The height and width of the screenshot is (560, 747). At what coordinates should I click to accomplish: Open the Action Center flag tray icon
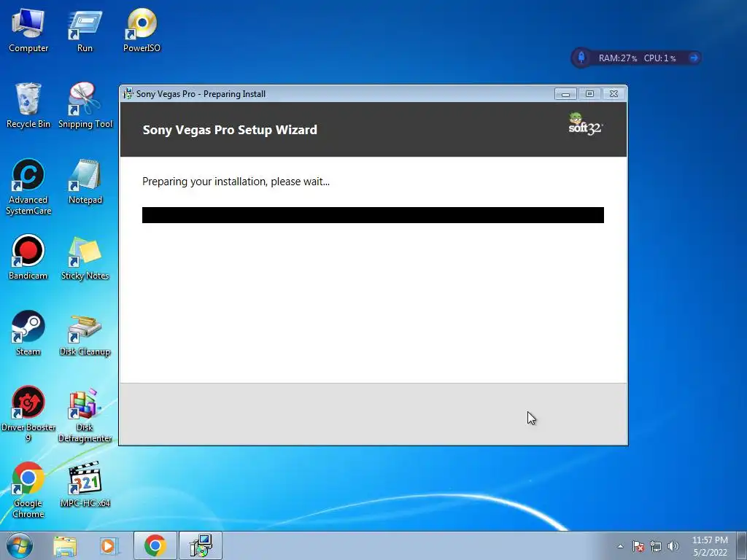[x=638, y=546]
